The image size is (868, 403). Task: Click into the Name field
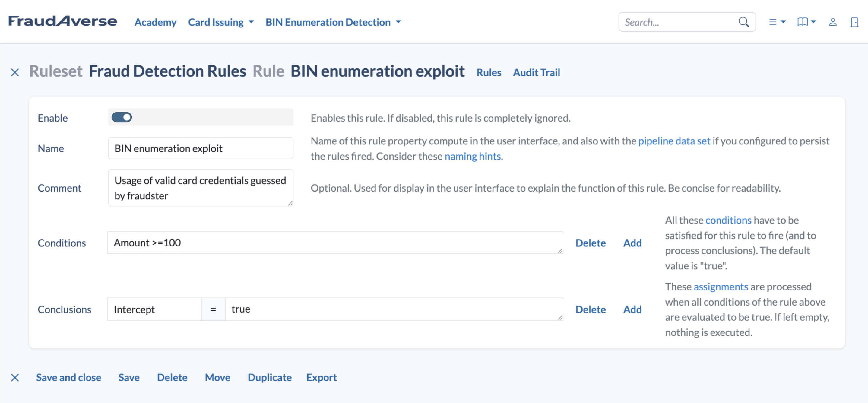click(201, 148)
